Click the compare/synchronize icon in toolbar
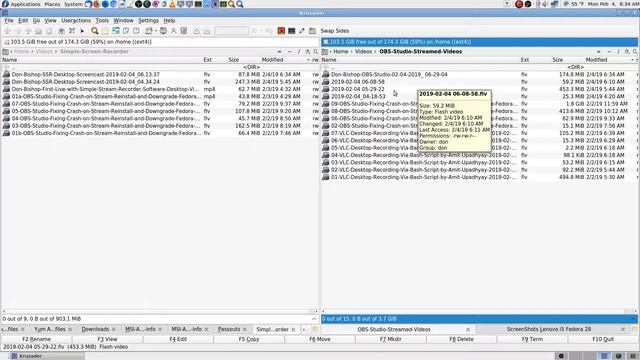Viewport: 640px width, 360px height. point(116,31)
